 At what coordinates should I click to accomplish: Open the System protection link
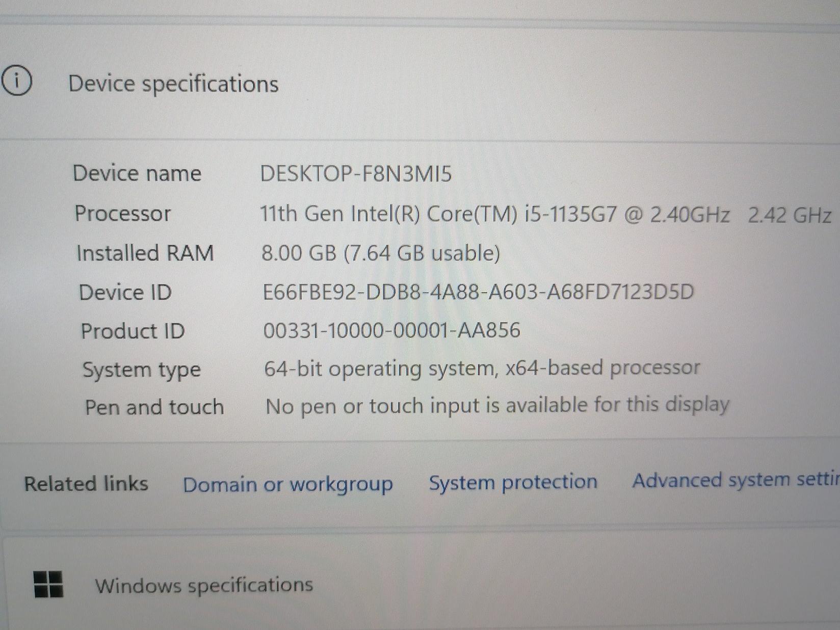513,482
